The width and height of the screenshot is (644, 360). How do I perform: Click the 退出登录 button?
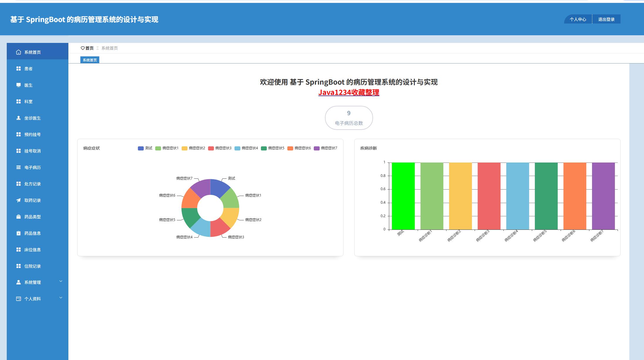(x=606, y=19)
